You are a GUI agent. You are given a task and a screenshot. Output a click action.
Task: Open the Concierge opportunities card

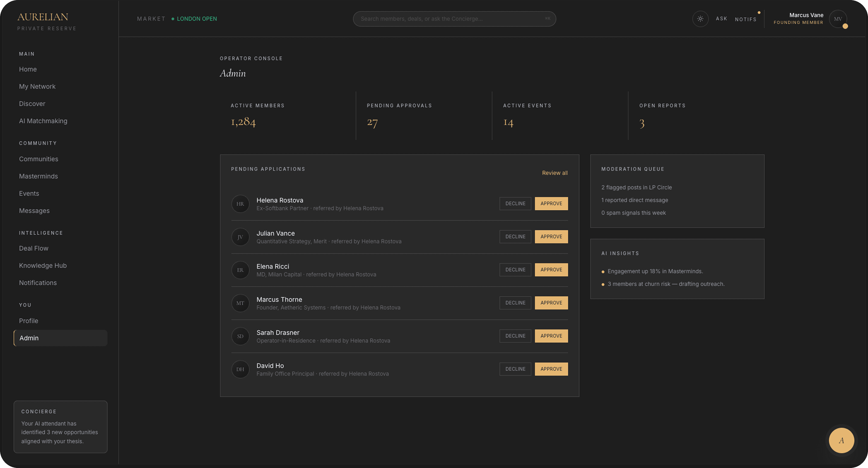click(x=60, y=427)
